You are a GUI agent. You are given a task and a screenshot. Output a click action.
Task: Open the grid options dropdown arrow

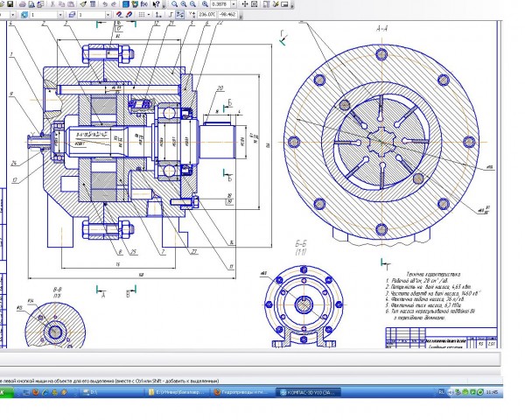(149, 15)
